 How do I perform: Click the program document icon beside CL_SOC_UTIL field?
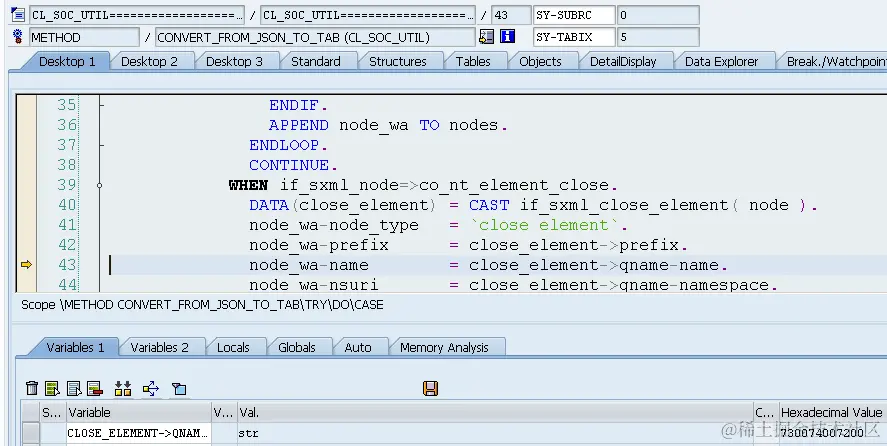pyautogui.click(x=18, y=14)
